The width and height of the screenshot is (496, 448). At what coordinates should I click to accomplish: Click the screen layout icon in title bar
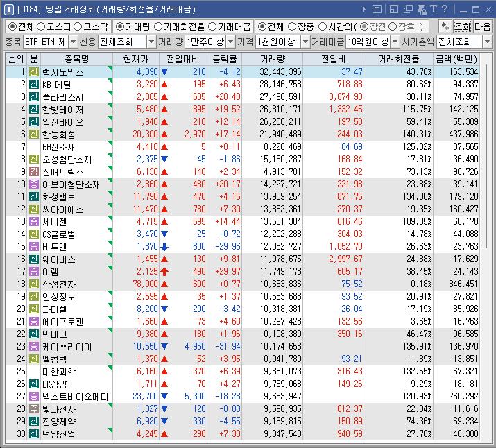coord(394,10)
